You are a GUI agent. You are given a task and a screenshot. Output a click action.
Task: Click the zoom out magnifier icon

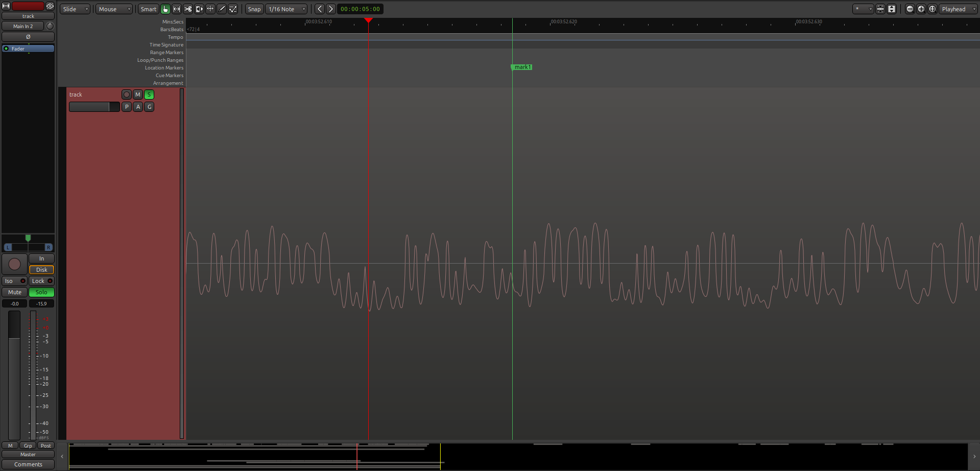[x=910, y=9]
